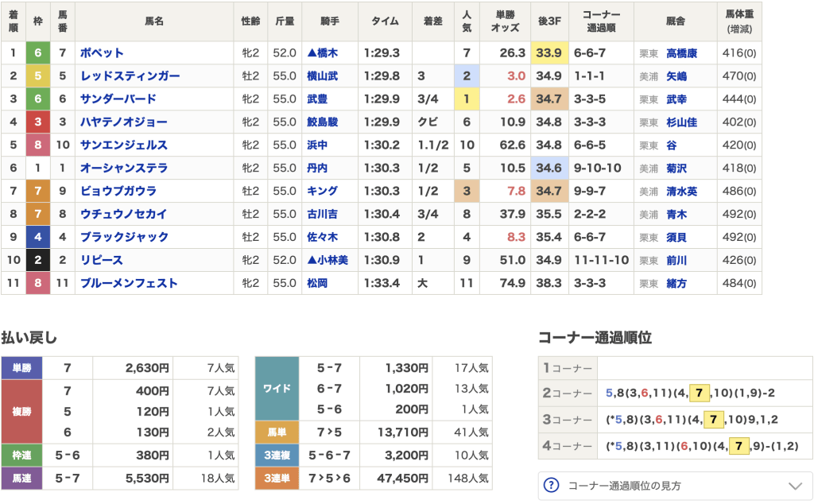This screenshot has height=504, width=814.
Task: Open trainer 谷 page
Action: [672, 145]
